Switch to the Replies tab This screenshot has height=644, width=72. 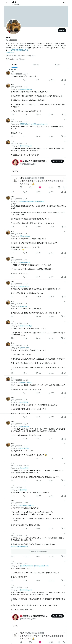click(x=36, y=65)
